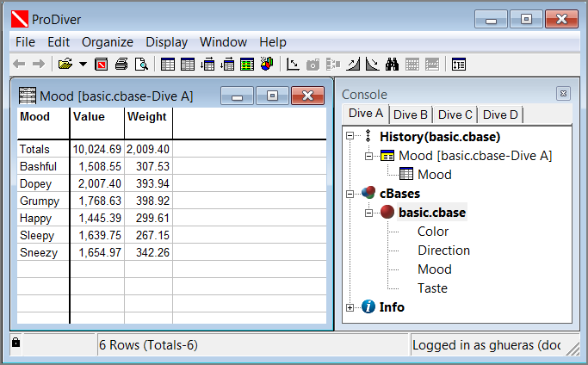Click the Open folder toolbar icon

coord(65,64)
